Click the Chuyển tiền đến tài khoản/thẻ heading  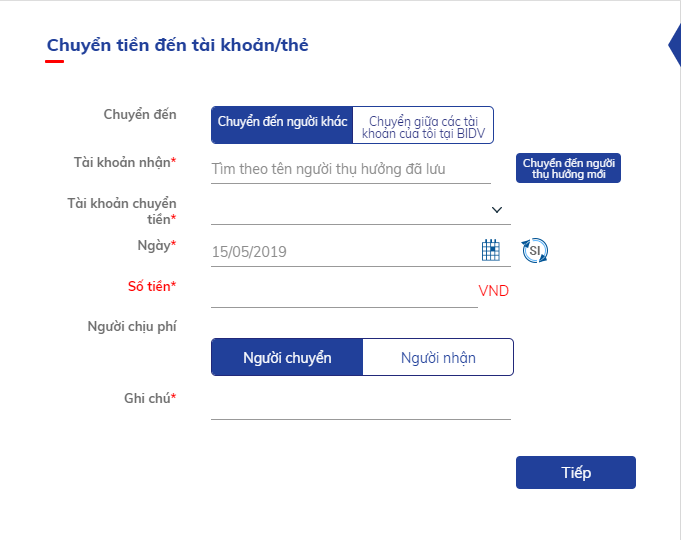pos(178,45)
